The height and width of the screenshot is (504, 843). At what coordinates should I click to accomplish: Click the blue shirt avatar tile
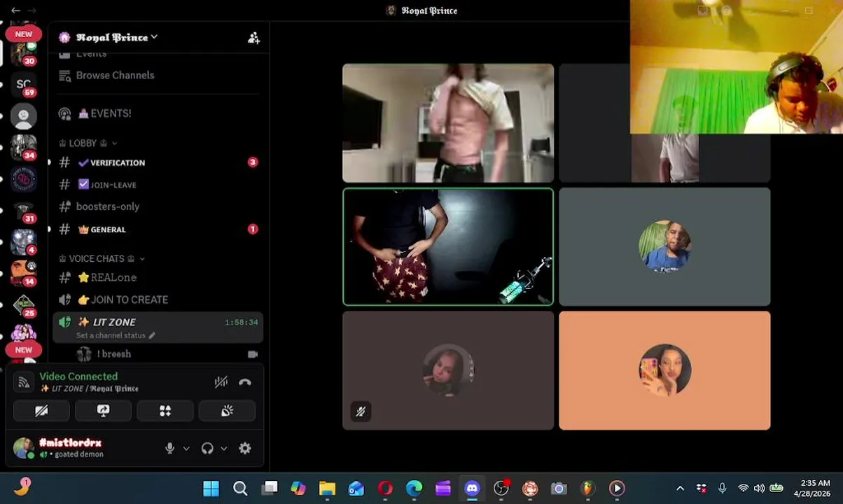[x=664, y=247]
